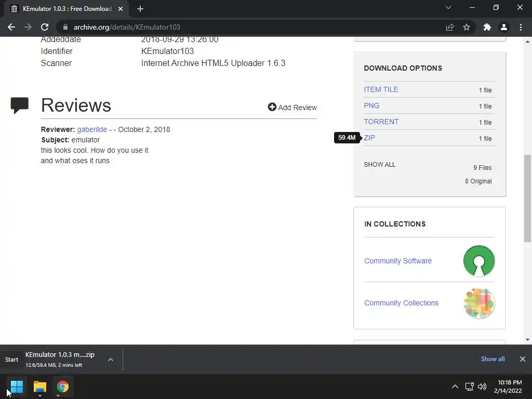Bookmark this tab with star icon
This screenshot has height=399, width=532.
click(467, 27)
